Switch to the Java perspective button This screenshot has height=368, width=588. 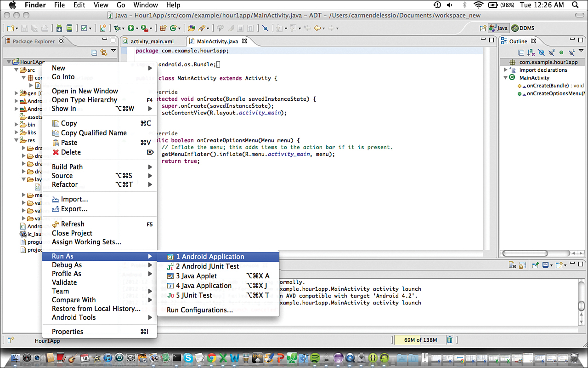click(498, 28)
